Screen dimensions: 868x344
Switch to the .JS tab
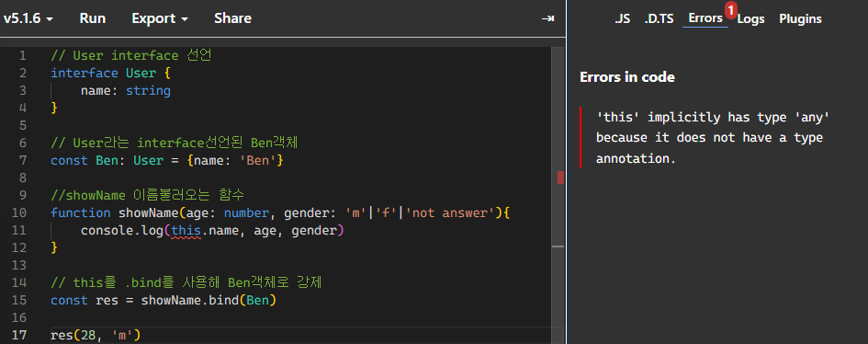click(622, 18)
